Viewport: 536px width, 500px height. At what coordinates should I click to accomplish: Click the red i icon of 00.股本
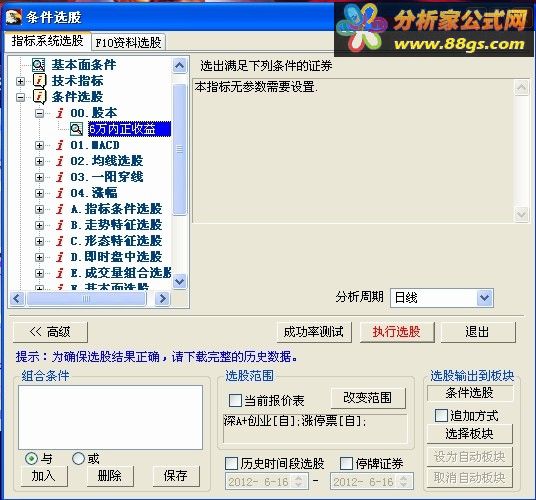coord(60,113)
